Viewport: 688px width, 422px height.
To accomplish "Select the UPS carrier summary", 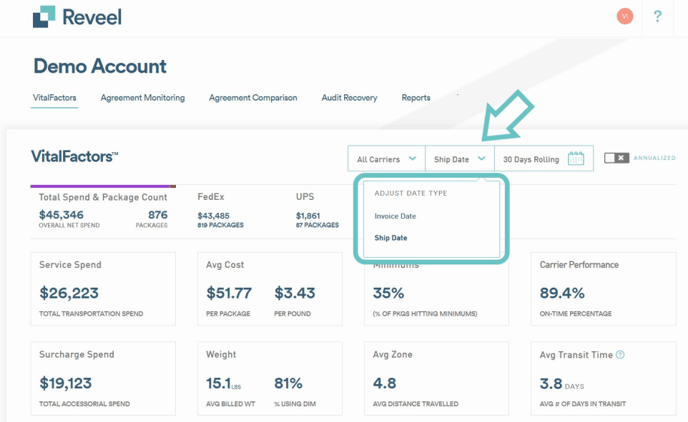I will point(317,210).
